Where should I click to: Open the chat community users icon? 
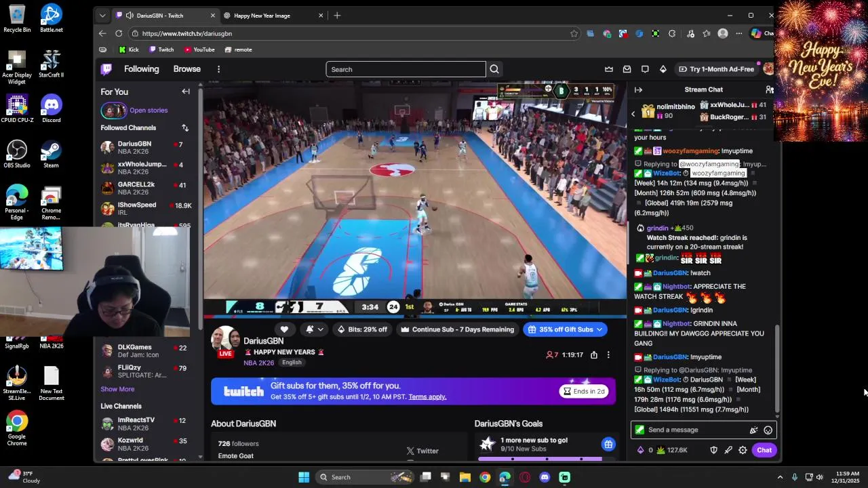(x=769, y=89)
